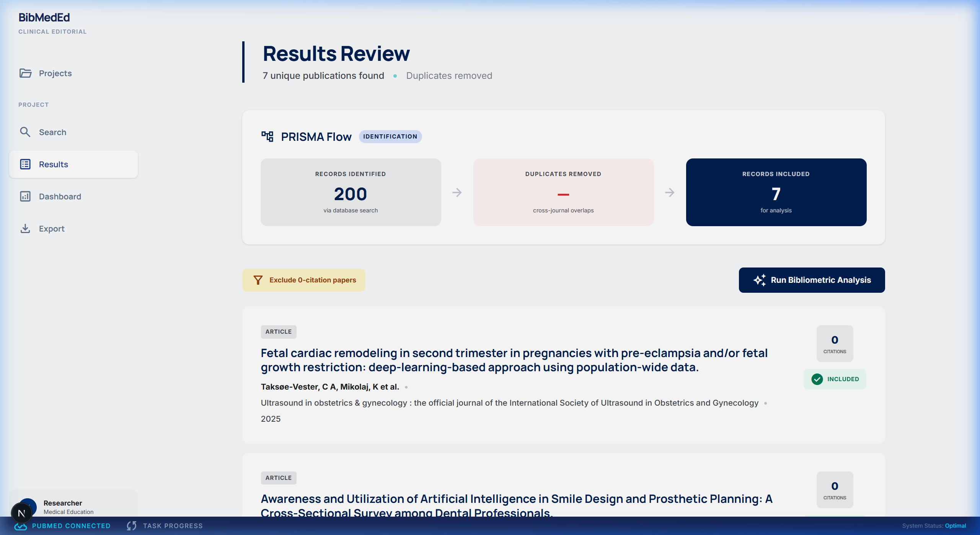Click System Status: Optimal
The height and width of the screenshot is (535, 980).
[934, 526]
